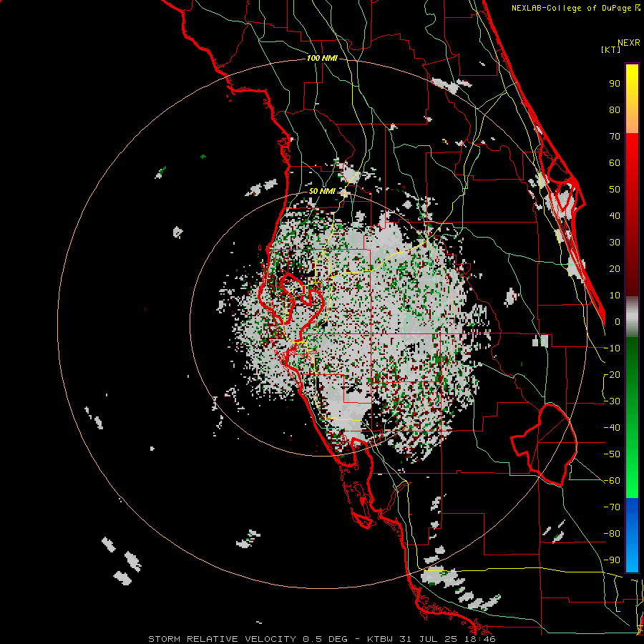Click the STORM RELATIVE VELOCITY caption text

pos(222,639)
